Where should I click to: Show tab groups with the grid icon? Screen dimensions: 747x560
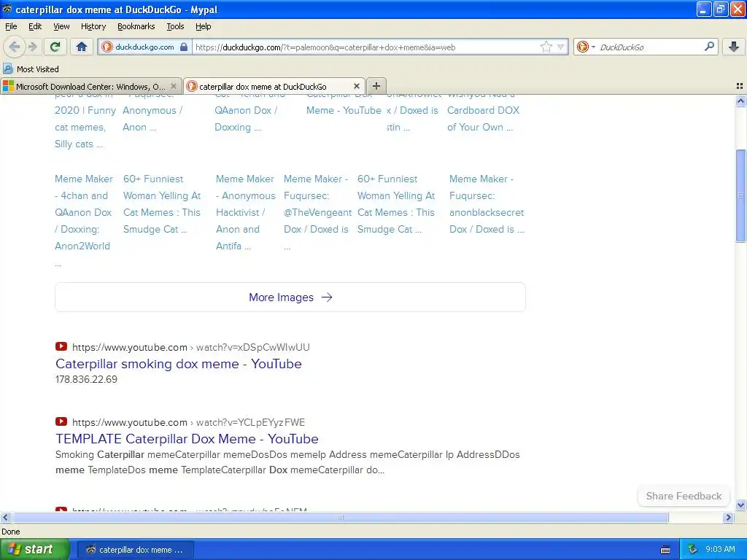(740, 86)
